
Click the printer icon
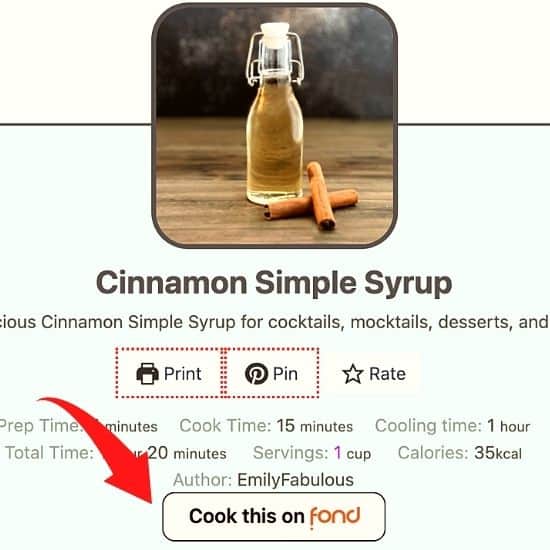(147, 374)
